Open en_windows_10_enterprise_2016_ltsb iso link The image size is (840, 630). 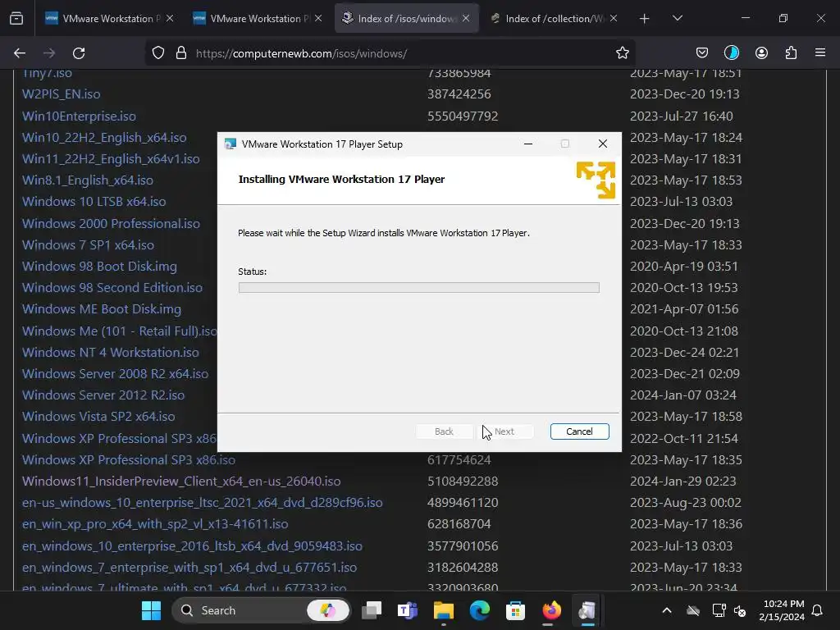click(192, 546)
